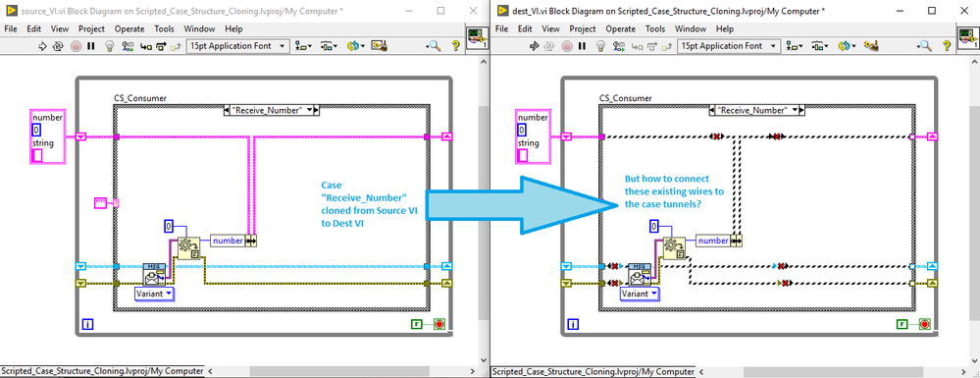The width and height of the screenshot is (980, 378).
Task: Go to next case of Receive_Number in source_VI
Action: point(316,110)
